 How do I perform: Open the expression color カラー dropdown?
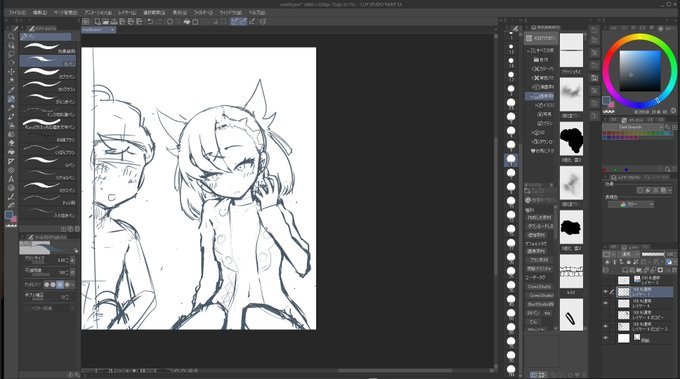(x=631, y=204)
